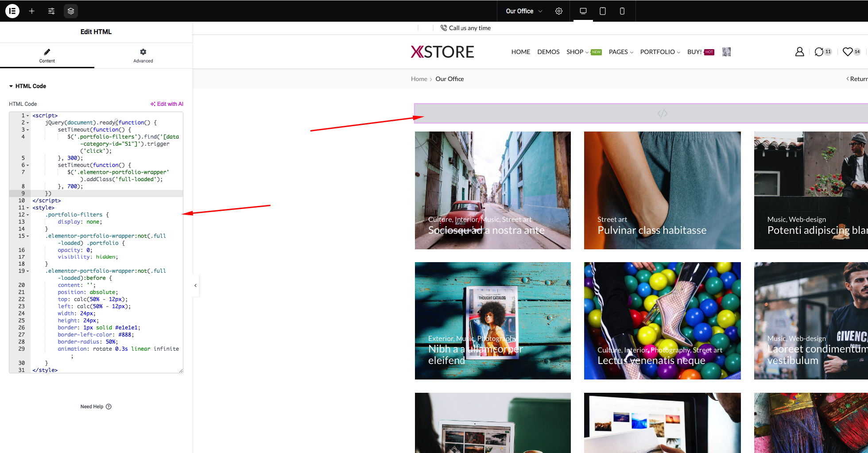Open the PAGES menu dropdown
This screenshot has height=453, width=868.
[621, 52]
